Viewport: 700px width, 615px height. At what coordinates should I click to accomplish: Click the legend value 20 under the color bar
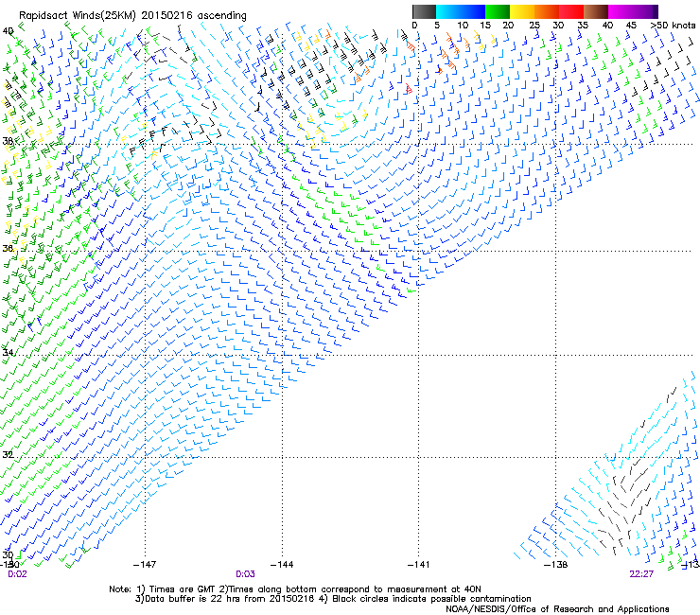[x=509, y=26]
